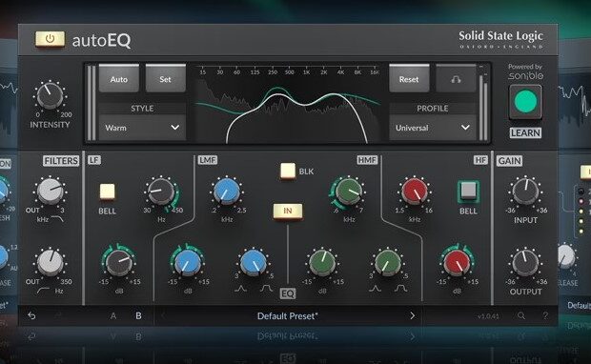Click the INPUT gain knob
Image resolution: width=591 pixels, height=364 pixels.
coord(525,192)
